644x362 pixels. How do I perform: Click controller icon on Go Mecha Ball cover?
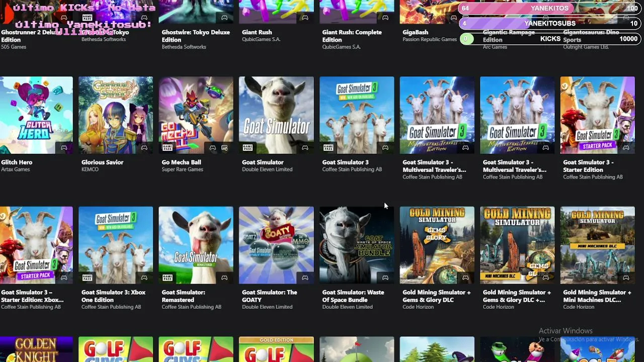[x=213, y=148]
